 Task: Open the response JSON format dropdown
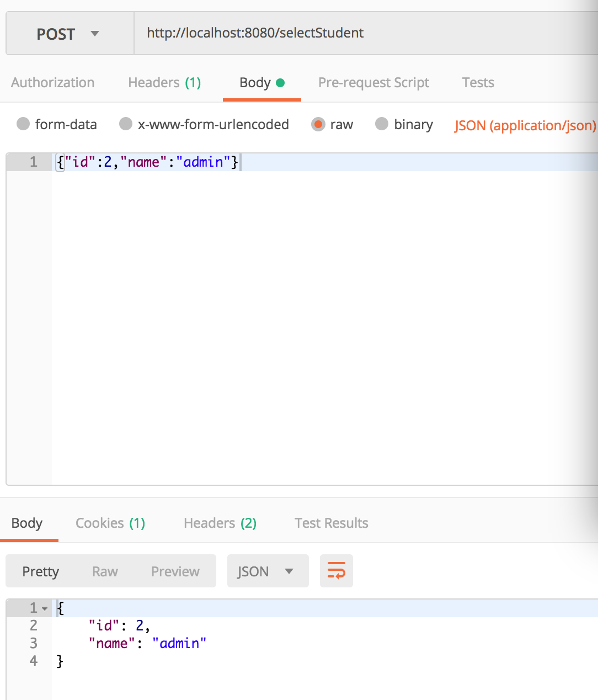[x=268, y=571]
